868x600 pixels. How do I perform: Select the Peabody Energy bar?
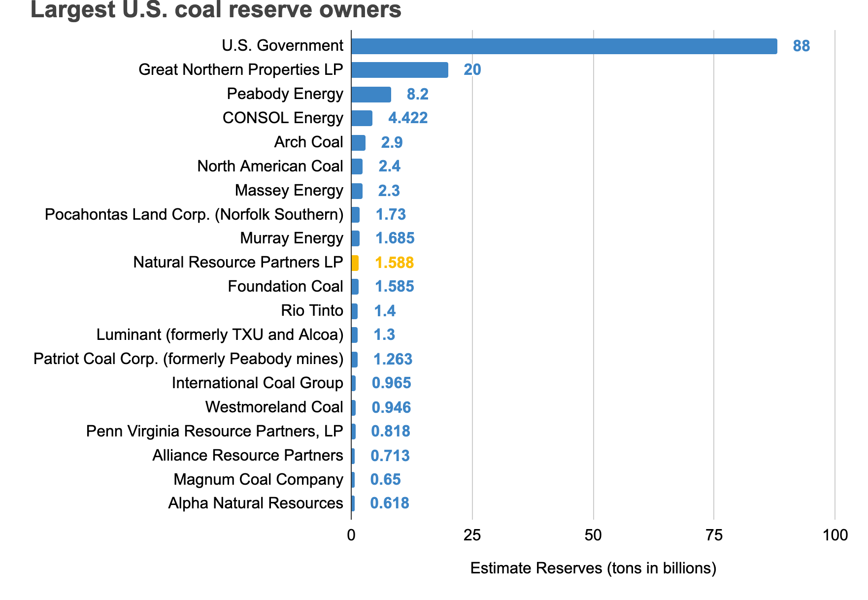[x=371, y=95]
